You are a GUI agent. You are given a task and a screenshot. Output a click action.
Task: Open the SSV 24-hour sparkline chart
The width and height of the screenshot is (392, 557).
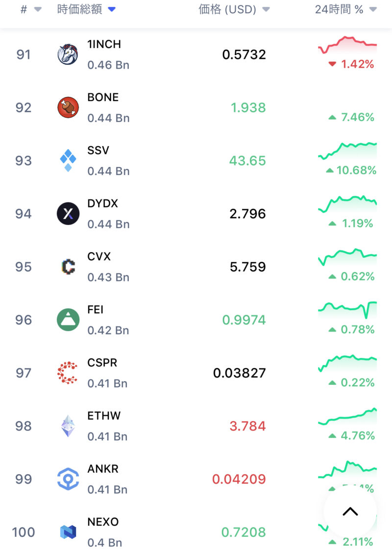coord(347,149)
